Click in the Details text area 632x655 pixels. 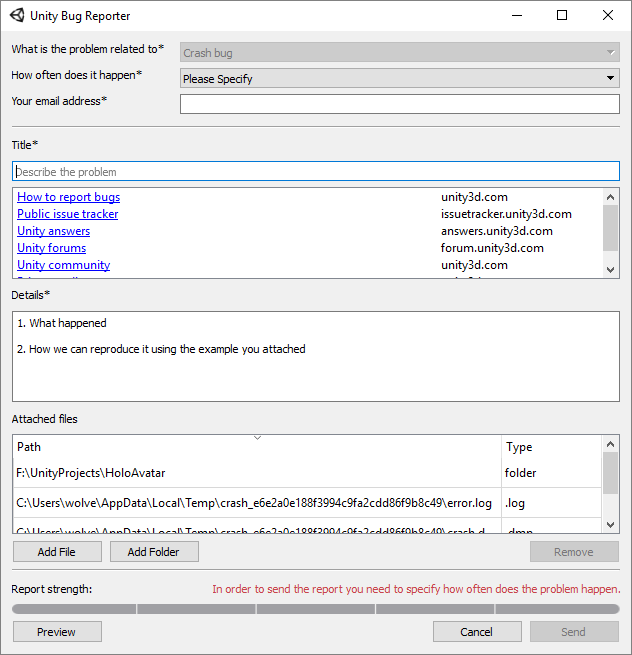point(315,356)
